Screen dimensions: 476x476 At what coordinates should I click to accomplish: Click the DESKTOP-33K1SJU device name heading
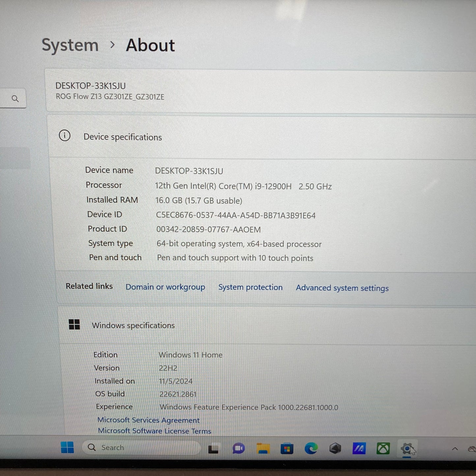coord(91,86)
